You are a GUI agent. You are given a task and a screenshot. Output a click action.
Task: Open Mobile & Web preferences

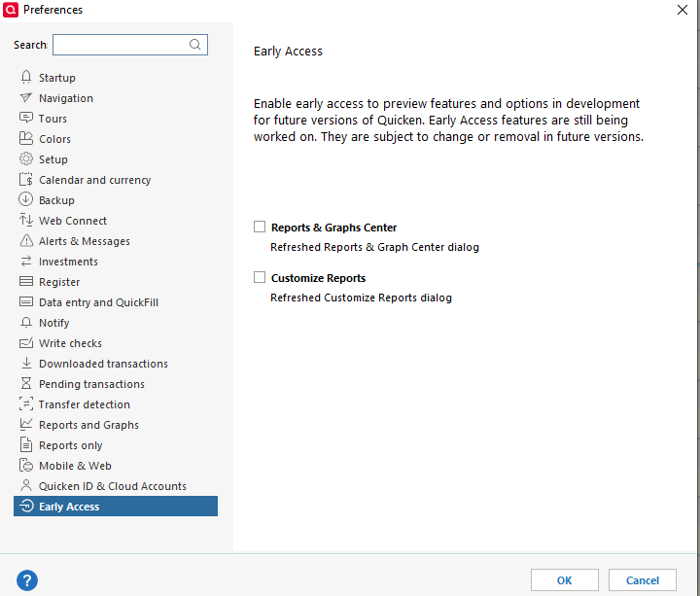tap(75, 466)
